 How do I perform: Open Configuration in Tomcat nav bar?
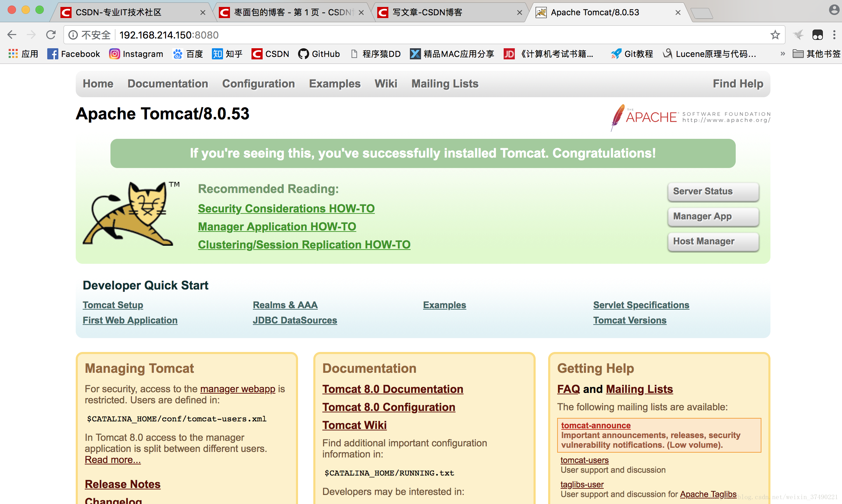point(258,84)
